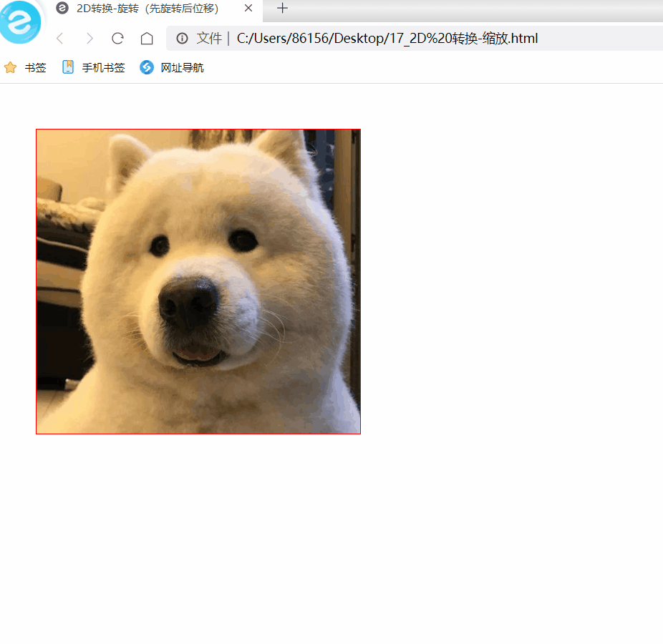The width and height of the screenshot is (663, 644).
Task: Open 网址导航 bookmark
Action: tap(183, 67)
